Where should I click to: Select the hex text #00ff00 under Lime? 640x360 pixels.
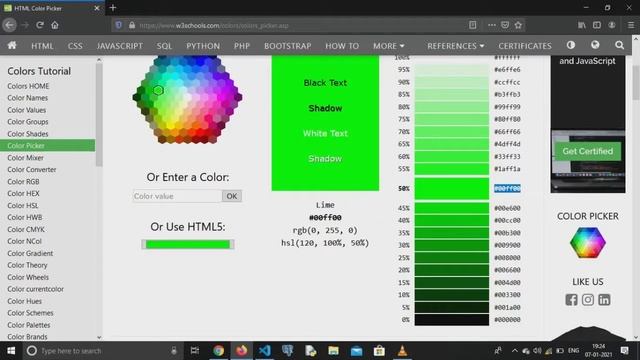(x=325, y=218)
